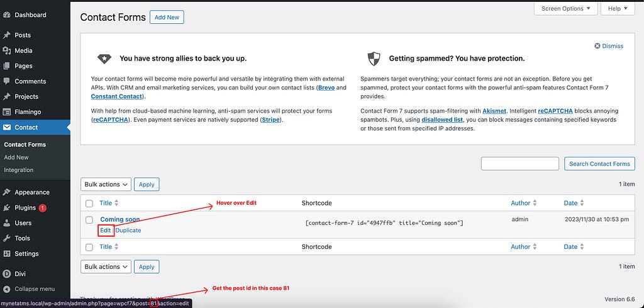Expand the Screen Options panel
The width and height of the screenshot is (644, 308).
click(x=565, y=8)
